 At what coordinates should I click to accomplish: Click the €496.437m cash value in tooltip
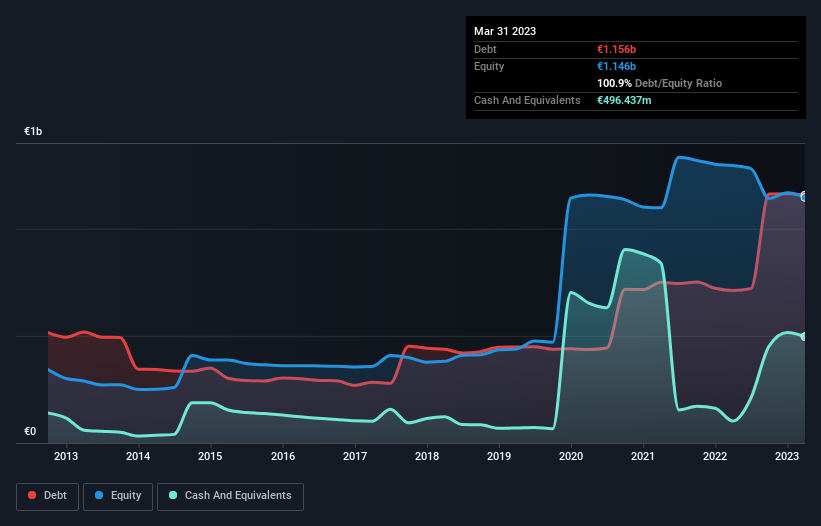pos(624,100)
